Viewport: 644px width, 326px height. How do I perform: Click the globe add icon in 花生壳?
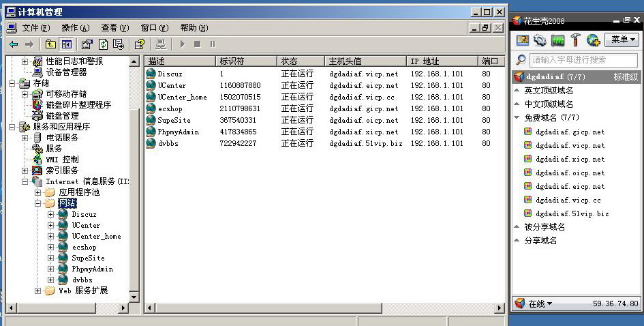click(x=594, y=40)
